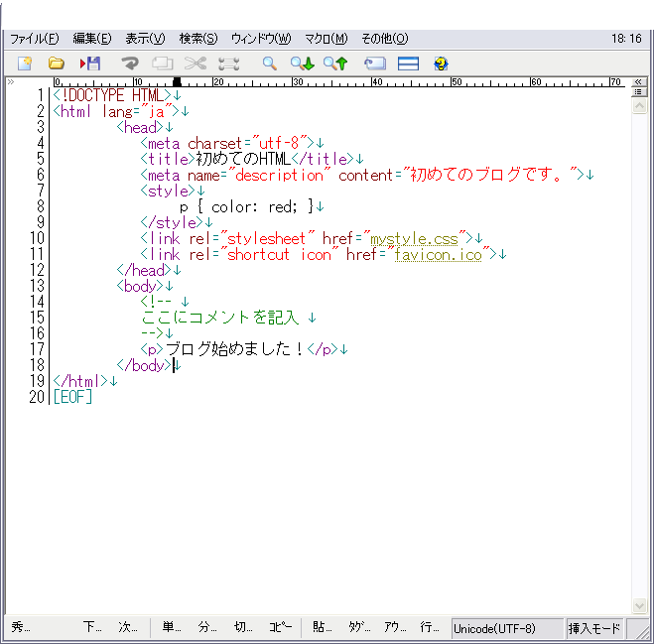
Task: Click the split window toolbar icon
Action: click(408, 64)
